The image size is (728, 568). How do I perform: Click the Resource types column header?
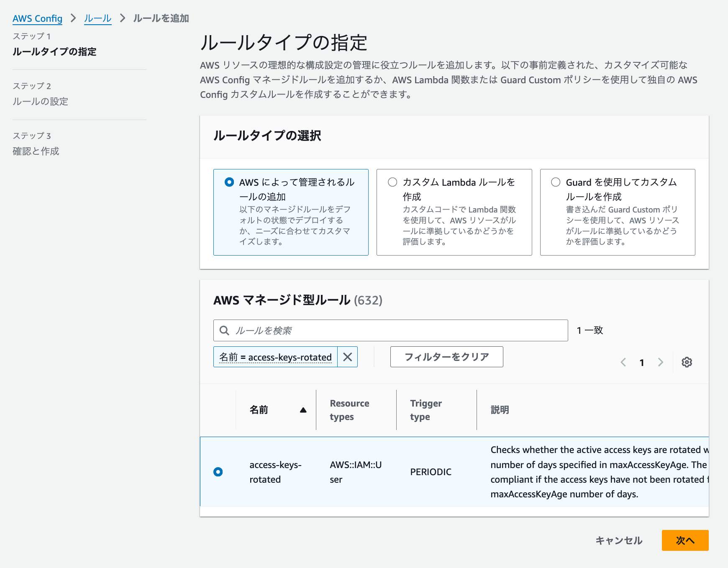point(349,410)
